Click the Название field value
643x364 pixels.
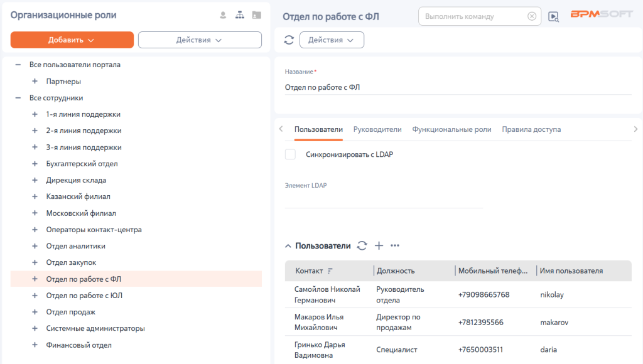[x=458, y=87]
